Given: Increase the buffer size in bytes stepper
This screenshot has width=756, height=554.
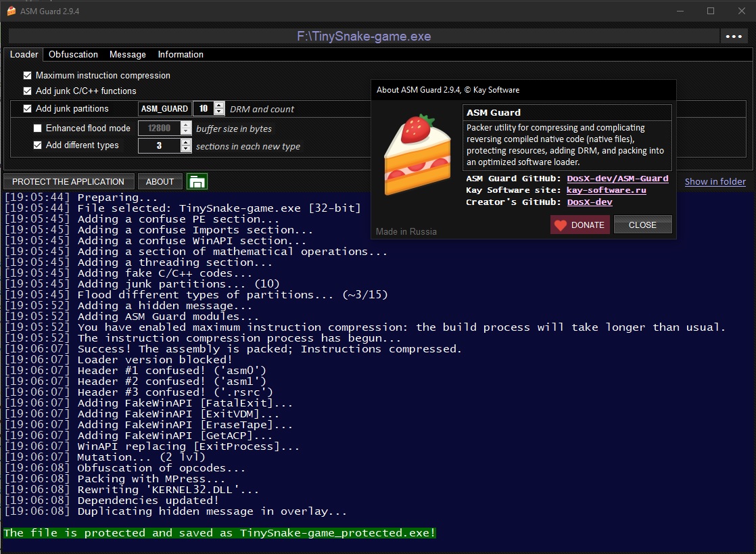Looking at the screenshot, I should [x=186, y=125].
